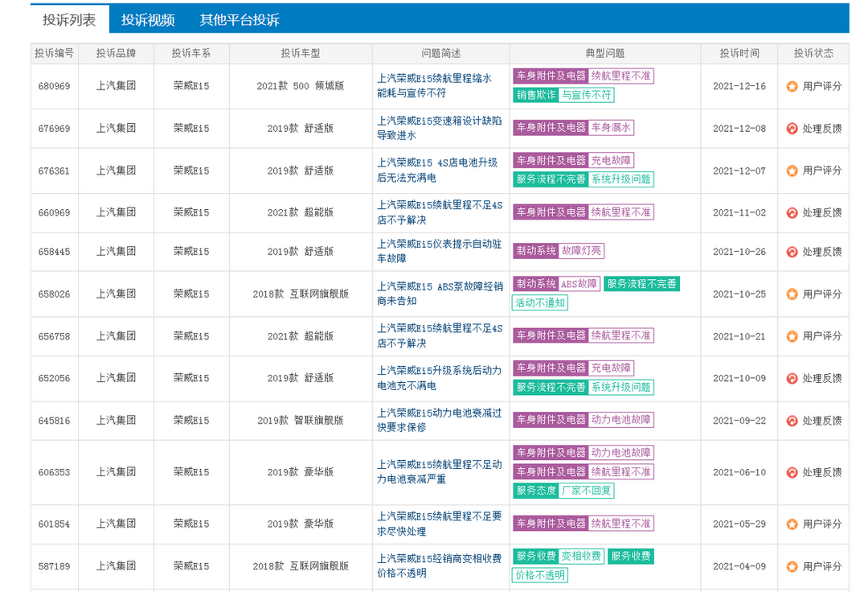The width and height of the screenshot is (868, 592).
Task: Click 处理反馈 text in row 676969
Action: [822, 129]
